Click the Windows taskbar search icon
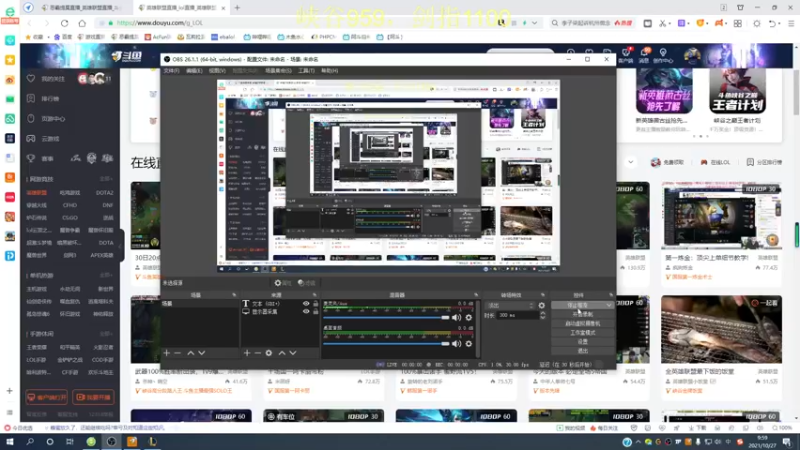The width and height of the screenshot is (800, 450). click(30, 442)
